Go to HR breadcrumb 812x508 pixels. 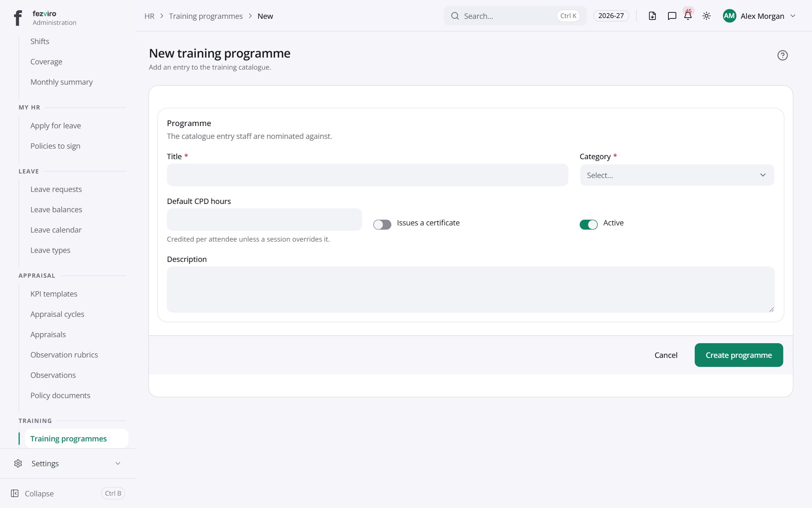[149, 16]
